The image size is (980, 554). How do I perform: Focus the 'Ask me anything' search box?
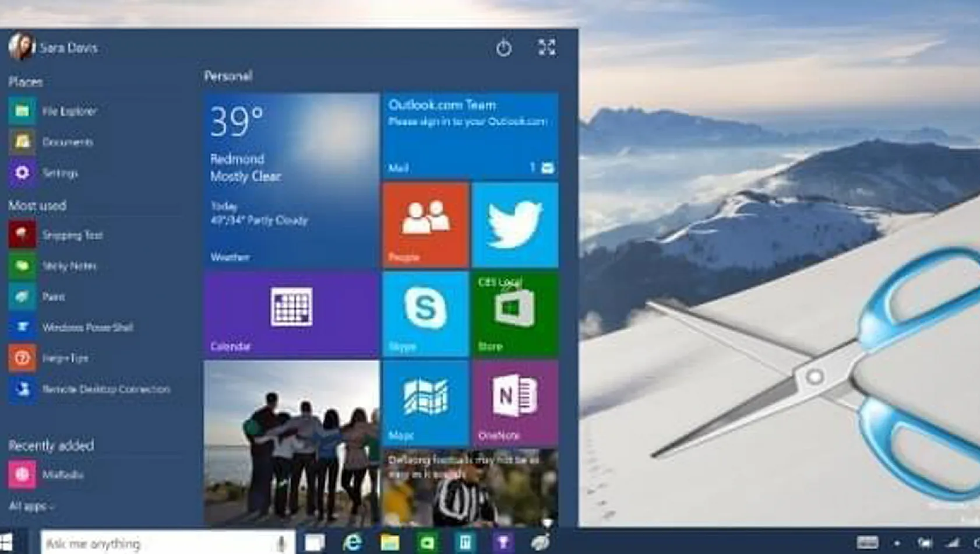point(168,543)
